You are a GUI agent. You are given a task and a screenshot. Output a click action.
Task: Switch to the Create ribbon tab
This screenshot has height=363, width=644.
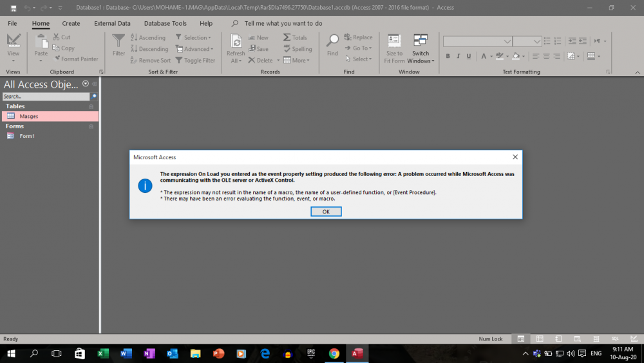tap(71, 23)
